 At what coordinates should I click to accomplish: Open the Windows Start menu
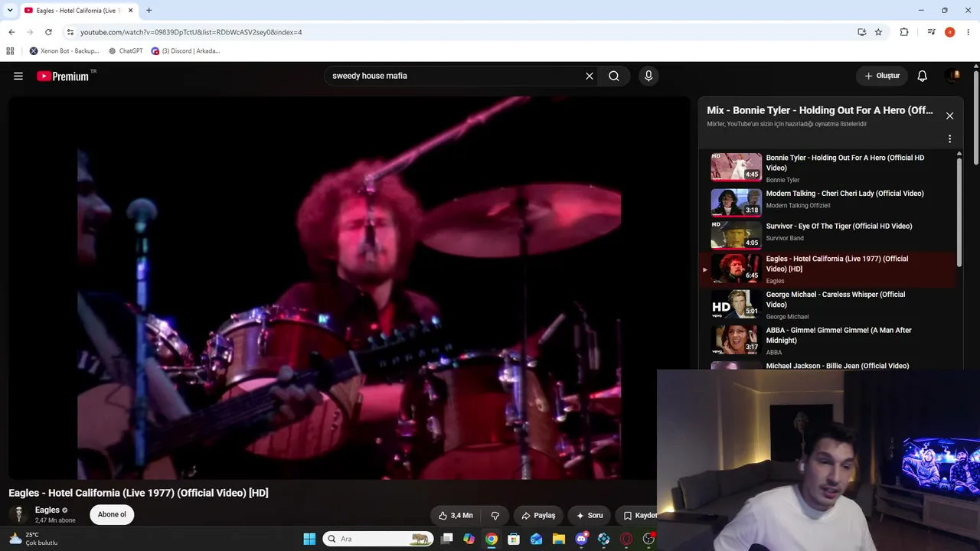point(309,539)
